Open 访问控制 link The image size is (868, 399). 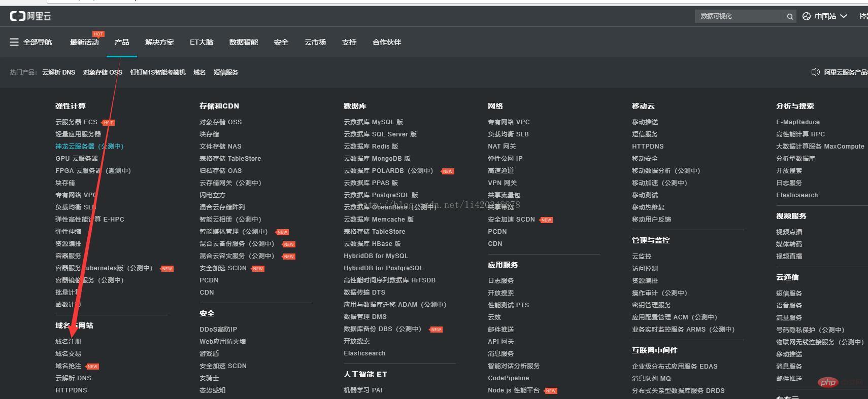coord(645,269)
